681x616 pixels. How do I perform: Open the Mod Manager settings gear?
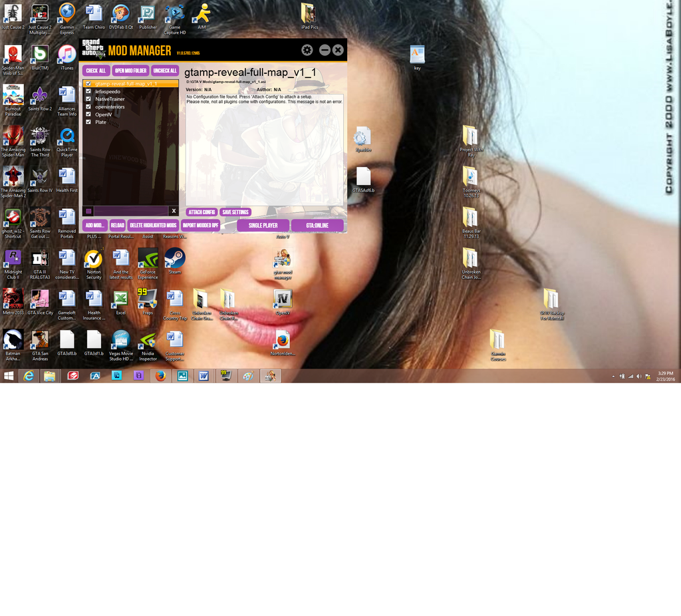(307, 50)
